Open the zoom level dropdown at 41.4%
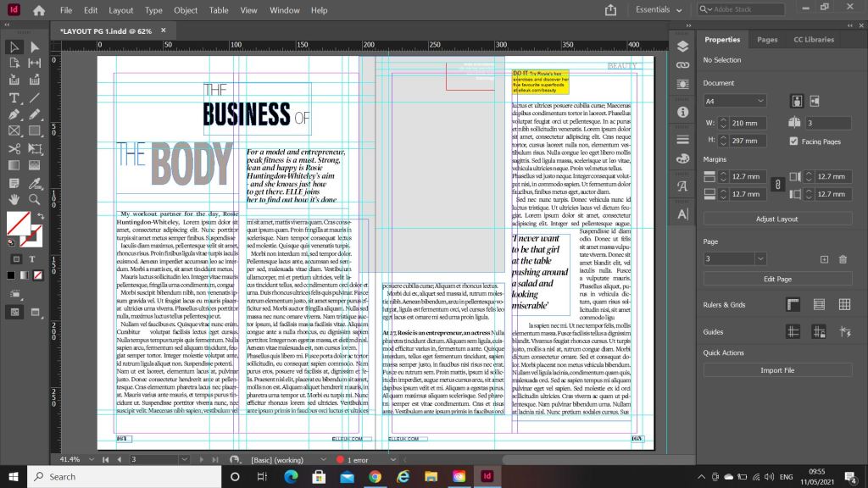Screen dimensions: 868x488 (90, 459)
